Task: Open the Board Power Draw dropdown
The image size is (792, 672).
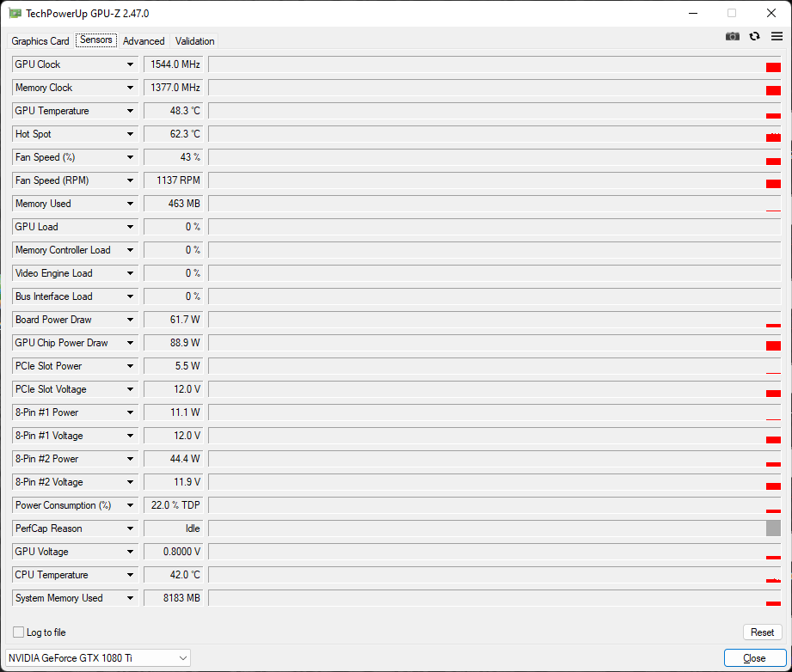Action: pos(130,320)
